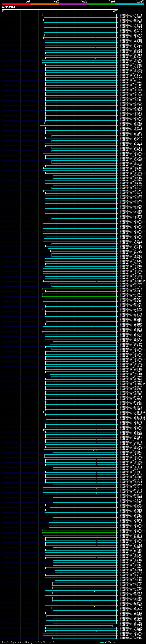Select hit label UniRef100_P20654
Viewport: 146px width, 644px height.
click(131, 216)
